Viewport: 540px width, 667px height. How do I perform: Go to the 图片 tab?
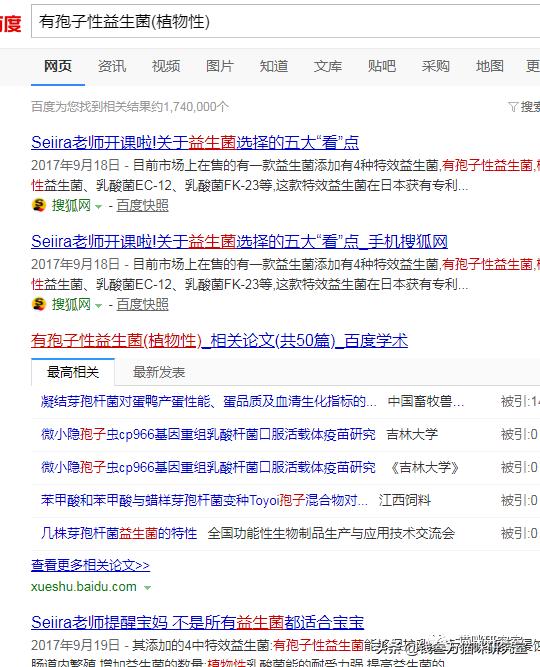pyautogui.click(x=220, y=66)
